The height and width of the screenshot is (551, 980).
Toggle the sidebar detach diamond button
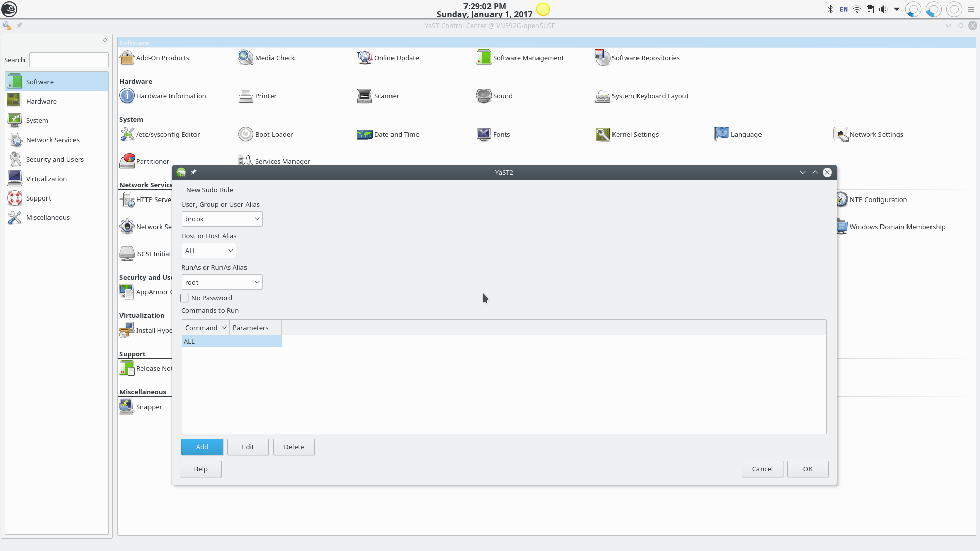(x=105, y=40)
